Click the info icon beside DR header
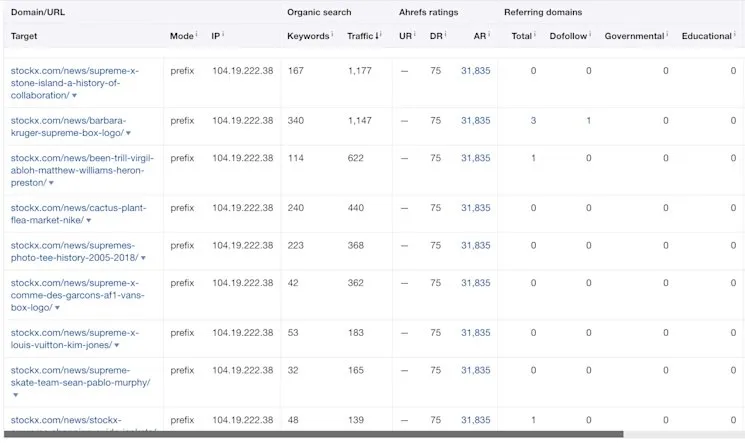745x443 pixels. point(445,34)
